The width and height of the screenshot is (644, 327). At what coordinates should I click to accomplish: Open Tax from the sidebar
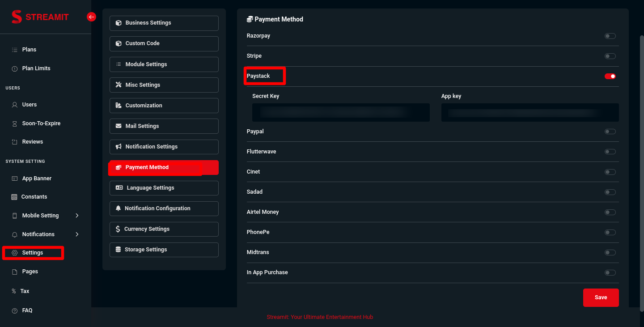click(x=25, y=291)
